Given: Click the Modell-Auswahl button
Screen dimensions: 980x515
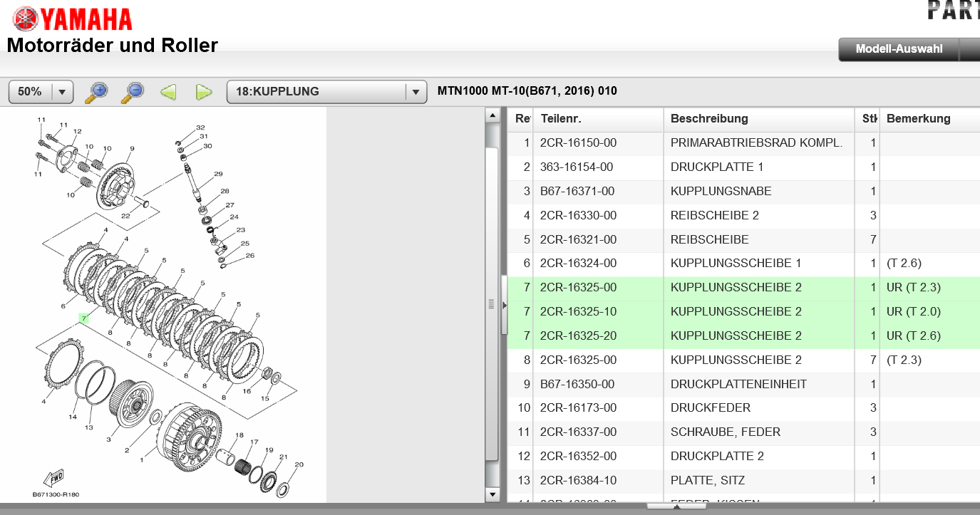Looking at the screenshot, I should click(899, 49).
